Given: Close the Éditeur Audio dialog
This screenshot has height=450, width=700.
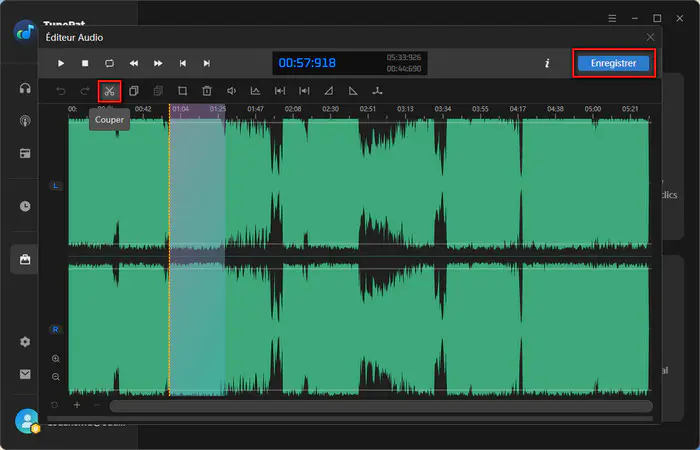Looking at the screenshot, I should pos(650,38).
